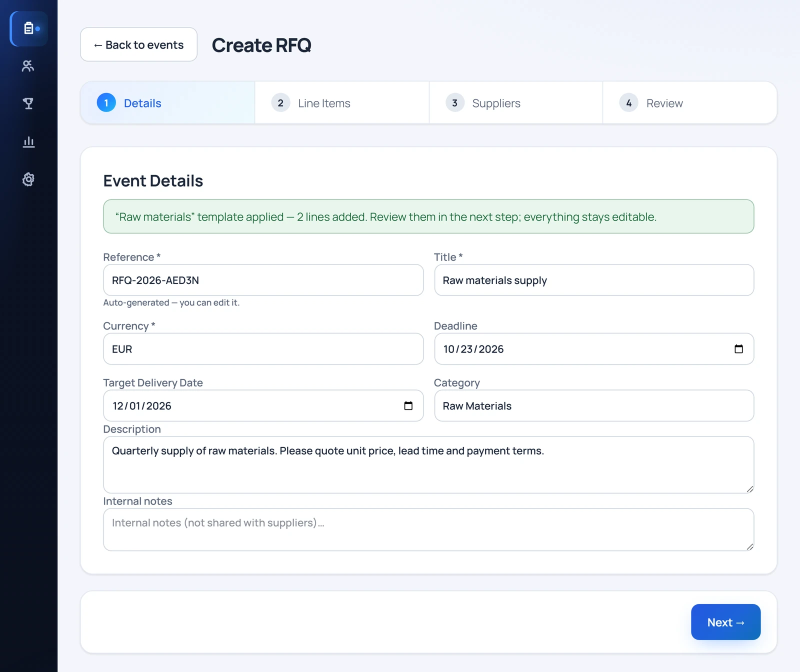Open the Deadline calendar picker icon
The width and height of the screenshot is (800, 672).
738,349
